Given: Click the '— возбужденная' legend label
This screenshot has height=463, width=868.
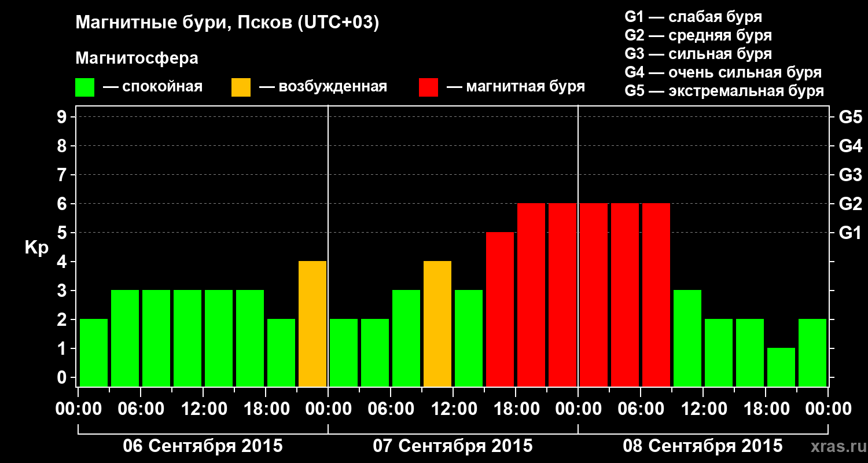Looking at the screenshot, I should [323, 87].
